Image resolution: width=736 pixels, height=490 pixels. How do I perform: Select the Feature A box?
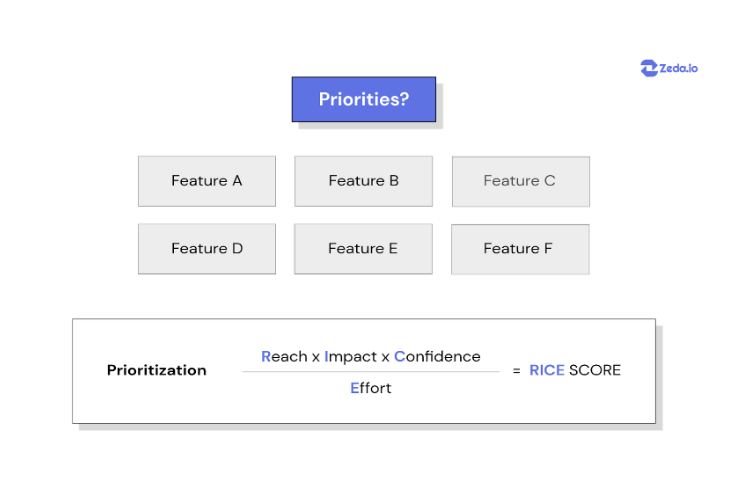pyautogui.click(x=207, y=181)
